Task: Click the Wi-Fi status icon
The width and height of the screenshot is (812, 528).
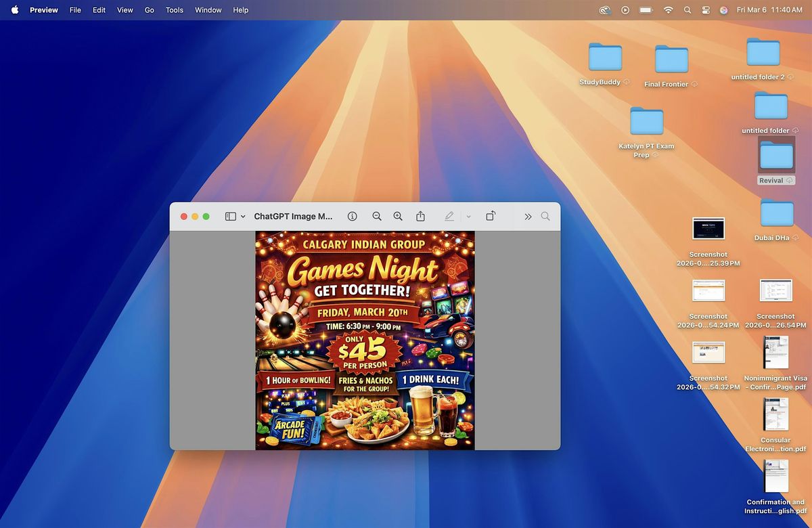Action: [x=668, y=10]
